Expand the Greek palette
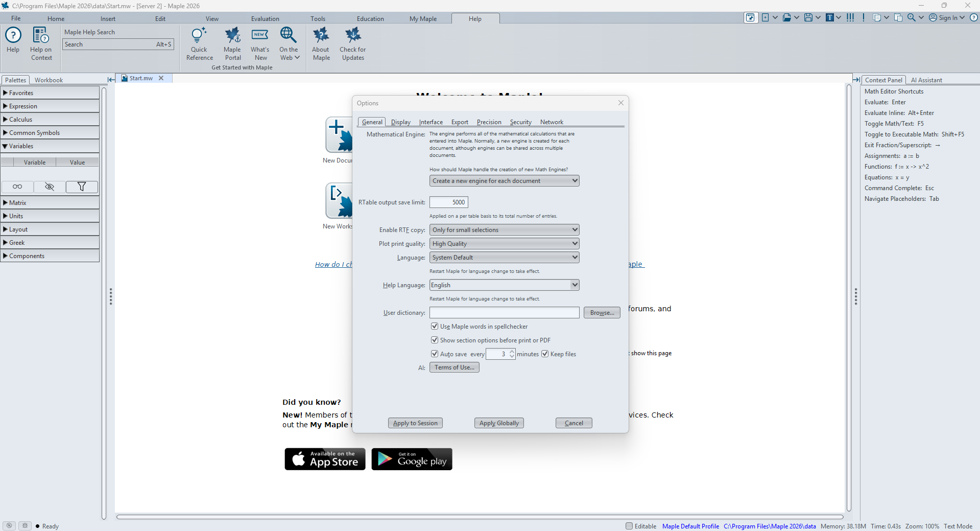The width and height of the screenshot is (980, 531). 50,243
